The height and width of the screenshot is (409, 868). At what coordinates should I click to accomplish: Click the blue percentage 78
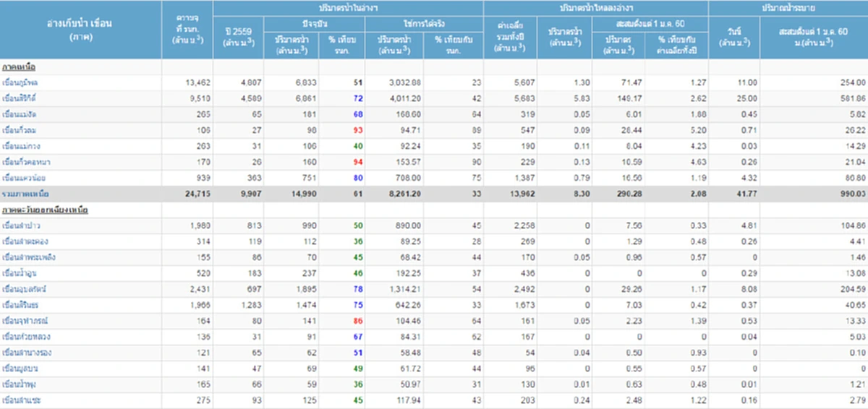click(x=359, y=289)
